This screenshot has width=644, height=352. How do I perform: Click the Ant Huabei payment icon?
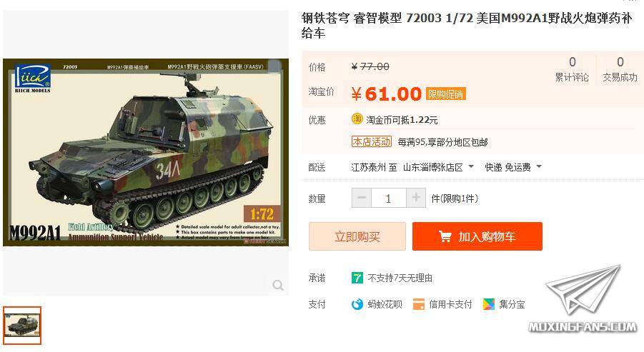click(x=357, y=304)
